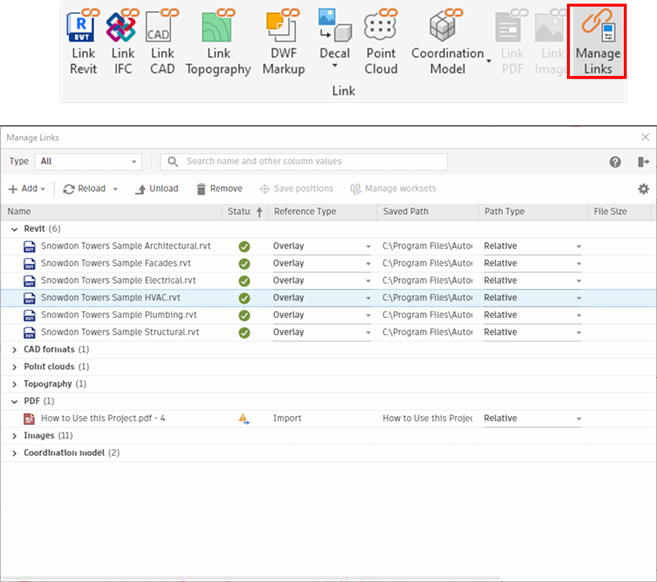This screenshot has width=657, height=582.
Task: Sort by the Status column header
Action: coord(245,212)
